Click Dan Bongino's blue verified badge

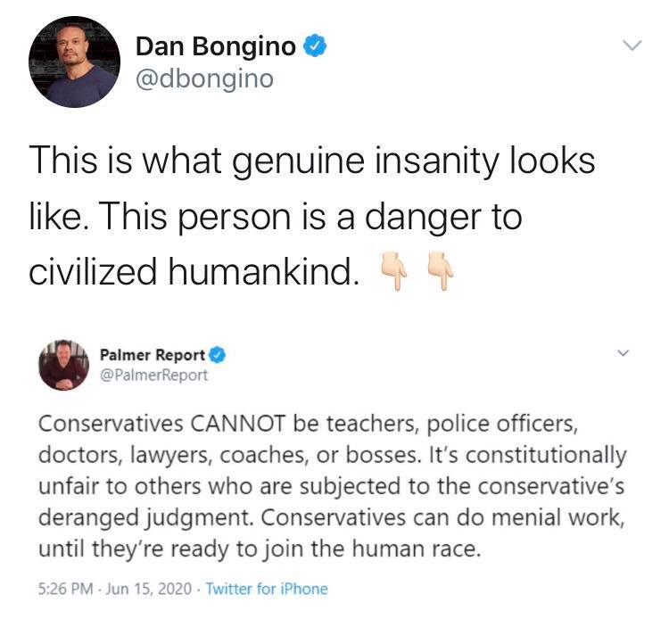tap(315, 46)
